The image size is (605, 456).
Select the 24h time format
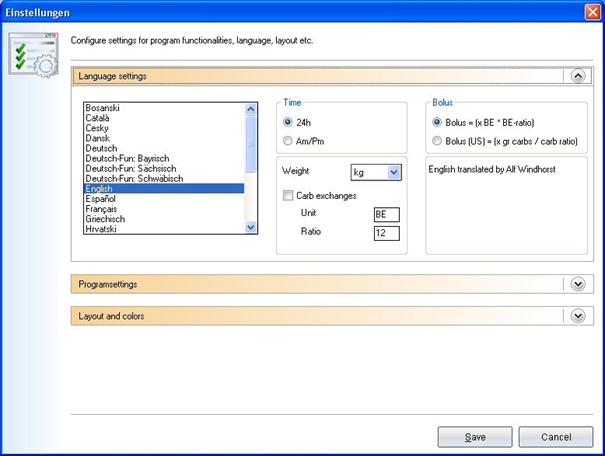[x=289, y=122]
